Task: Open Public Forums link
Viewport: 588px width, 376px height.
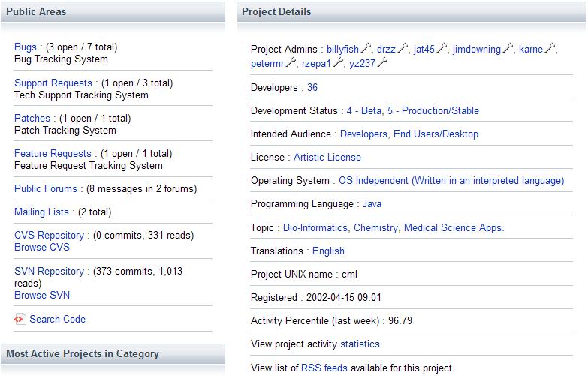Action: click(x=46, y=189)
